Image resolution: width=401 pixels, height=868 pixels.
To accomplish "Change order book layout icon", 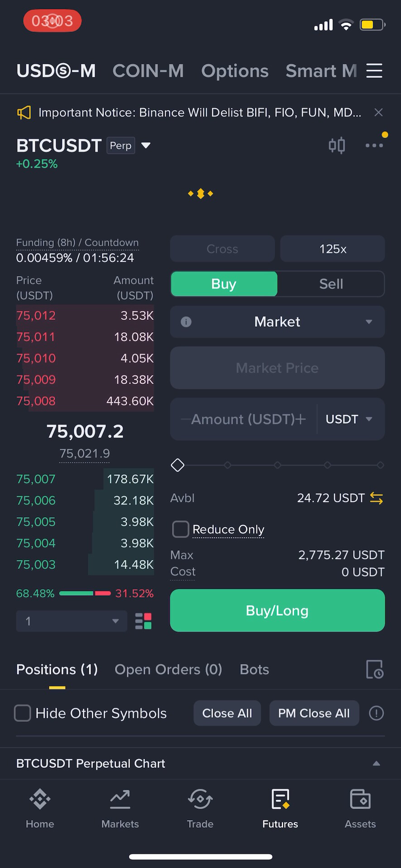I will point(143,621).
